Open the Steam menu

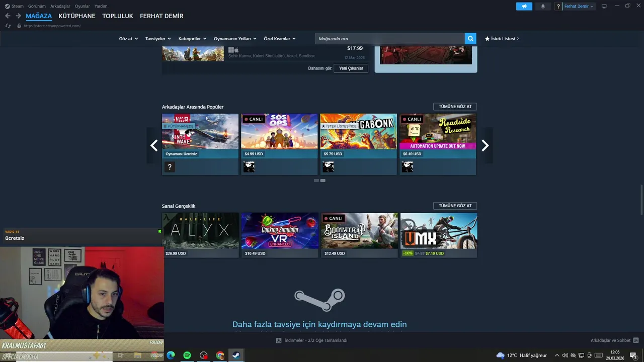click(18, 6)
